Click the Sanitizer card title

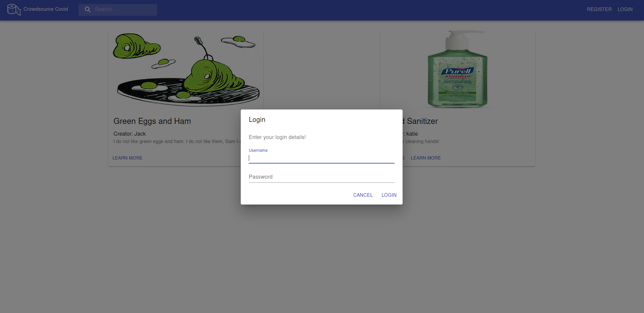[x=420, y=121]
